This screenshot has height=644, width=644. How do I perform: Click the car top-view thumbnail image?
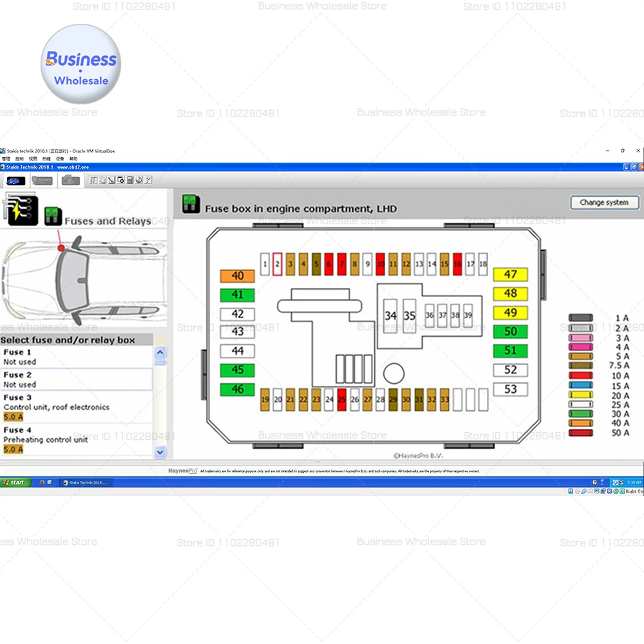(83, 279)
